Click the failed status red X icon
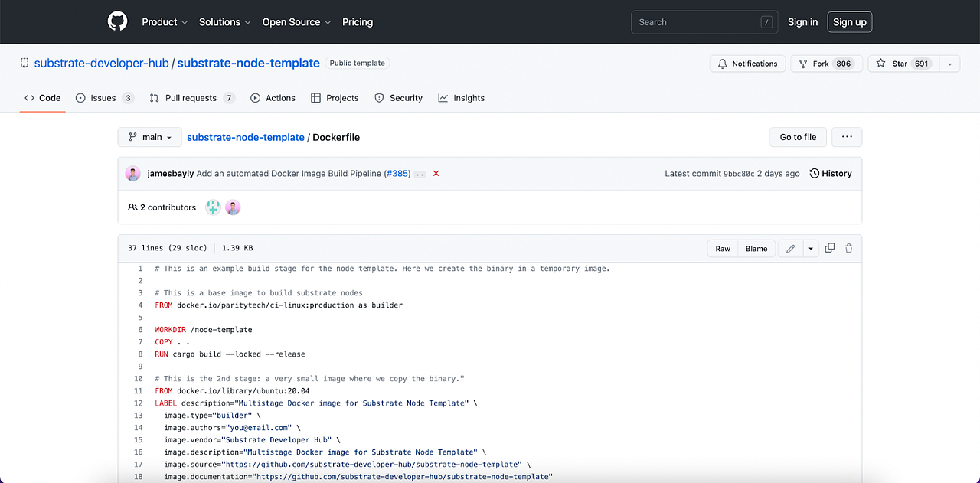The height and width of the screenshot is (483, 980). click(436, 174)
